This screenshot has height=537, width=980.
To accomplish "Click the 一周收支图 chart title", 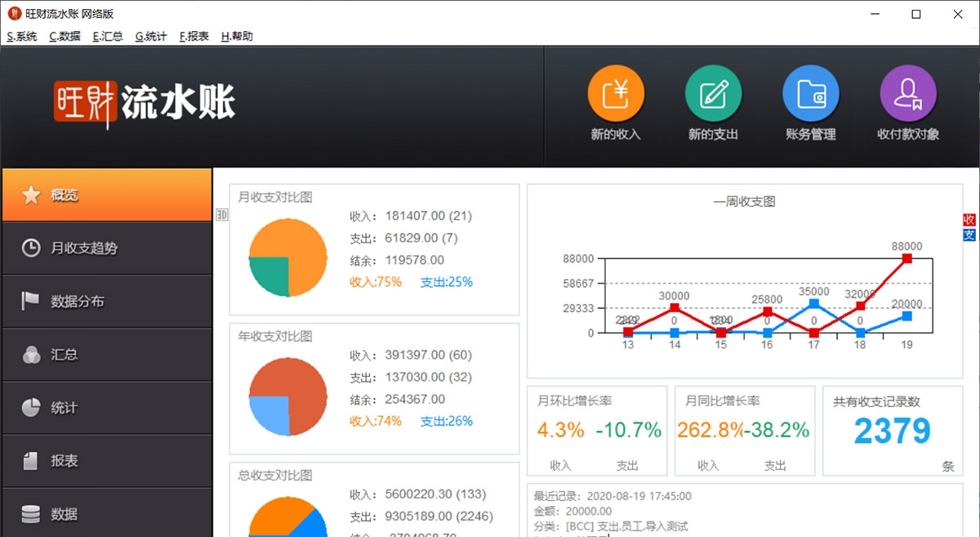I will [x=744, y=202].
